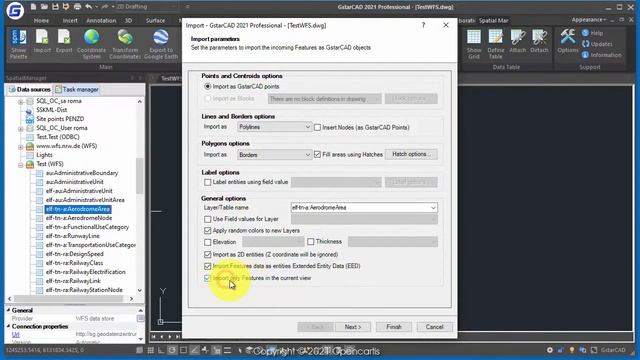The image size is (640, 360).
Task: Check Use Field values for Layer
Action: tap(207, 219)
